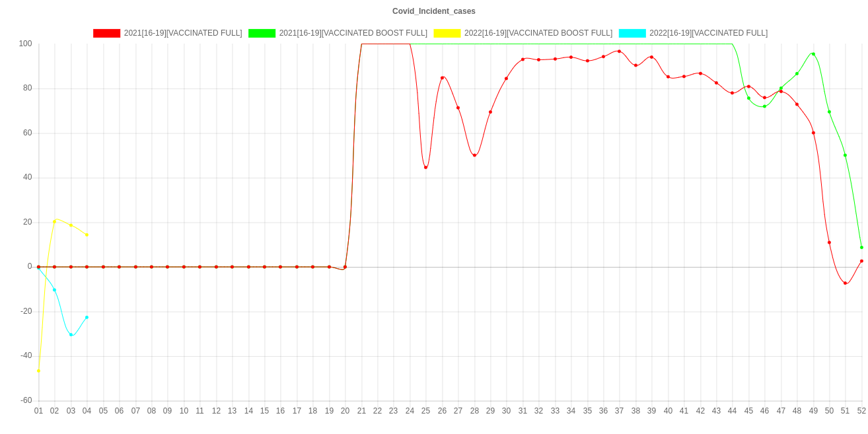The width and height of the screenshot is (868, 434).
Task: Click the yellow 2022 VACCINATED BOOST FULL swatch
Action: point(447,33)
